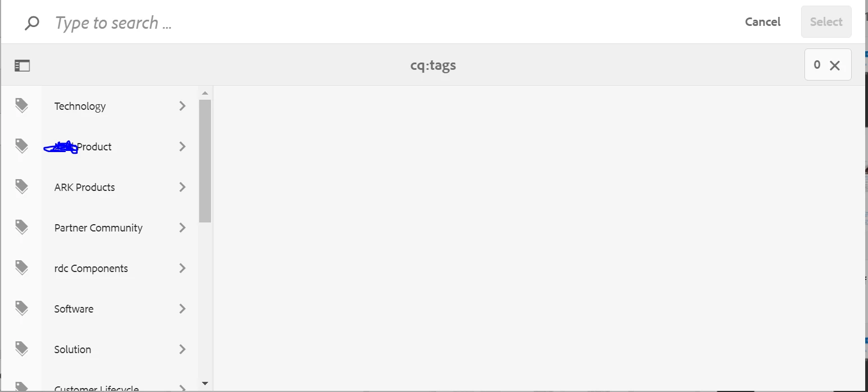Image resolution: width=868 pixels, height=392 pixels.
Task: Click the tag icon beside Technology
Action: [x=21, y=105]
